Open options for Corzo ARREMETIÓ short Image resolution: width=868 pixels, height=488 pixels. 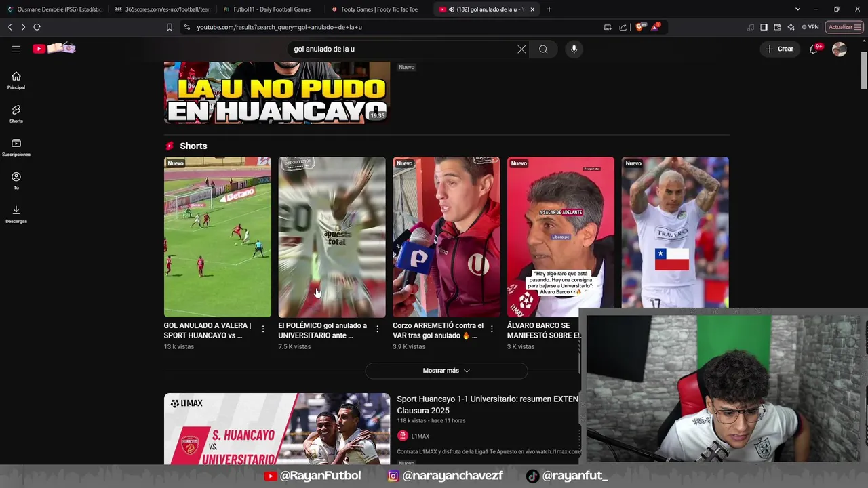[492, 329]
